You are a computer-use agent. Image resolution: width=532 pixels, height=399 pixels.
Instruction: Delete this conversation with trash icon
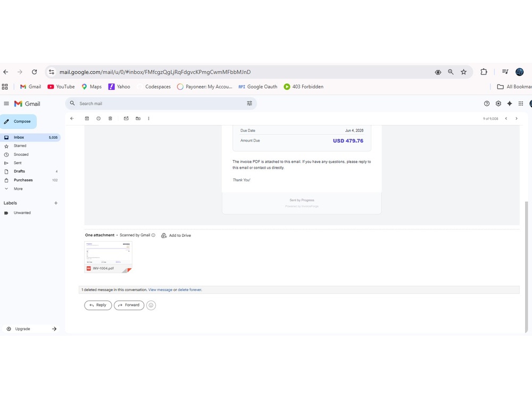pos(110,119)
